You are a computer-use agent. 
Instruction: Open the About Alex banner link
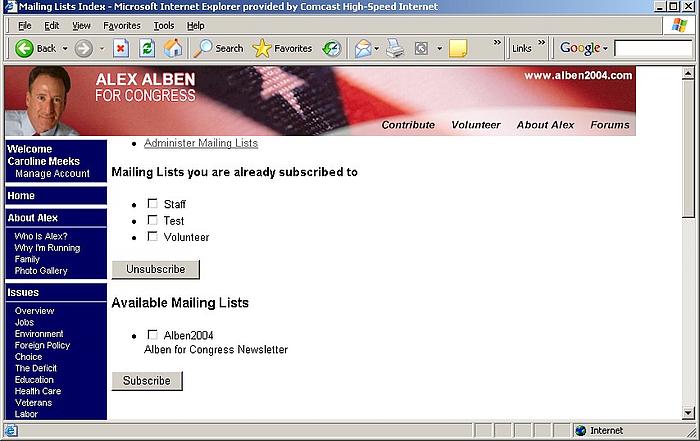546,125
